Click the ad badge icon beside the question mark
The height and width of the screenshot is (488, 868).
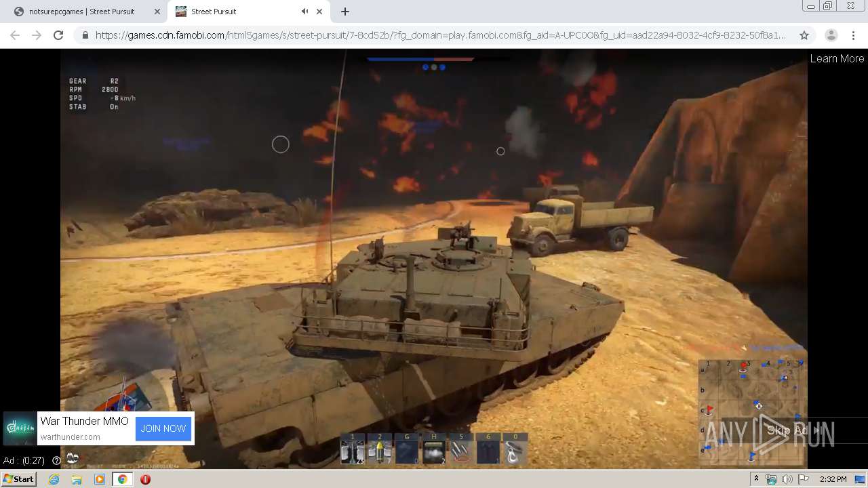[73, 459]
